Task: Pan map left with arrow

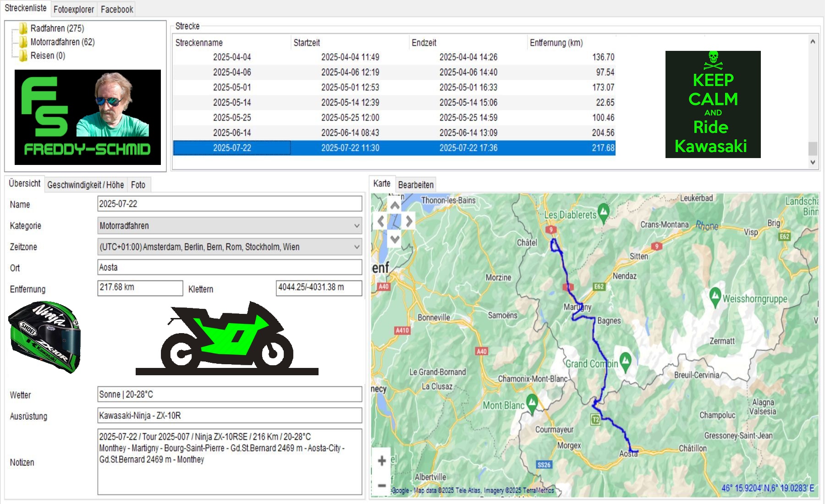Action: (x=380, y=221)
